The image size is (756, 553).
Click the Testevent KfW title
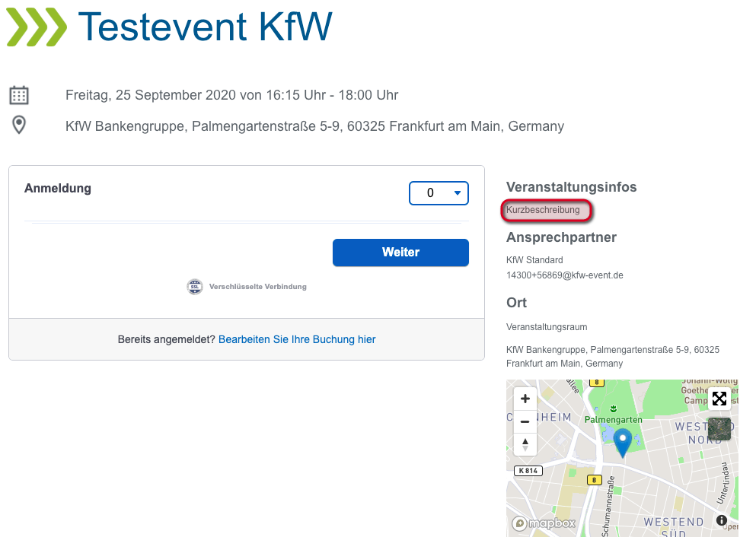[206, 27]
